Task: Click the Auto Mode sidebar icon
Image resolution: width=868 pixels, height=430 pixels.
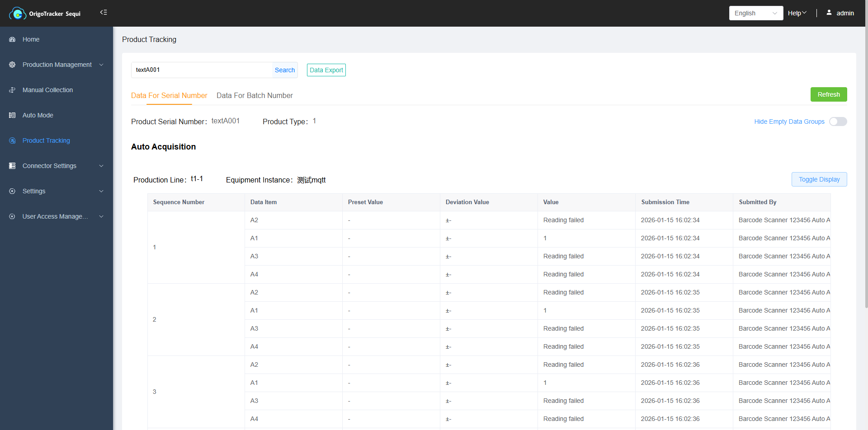Action: 12,116
